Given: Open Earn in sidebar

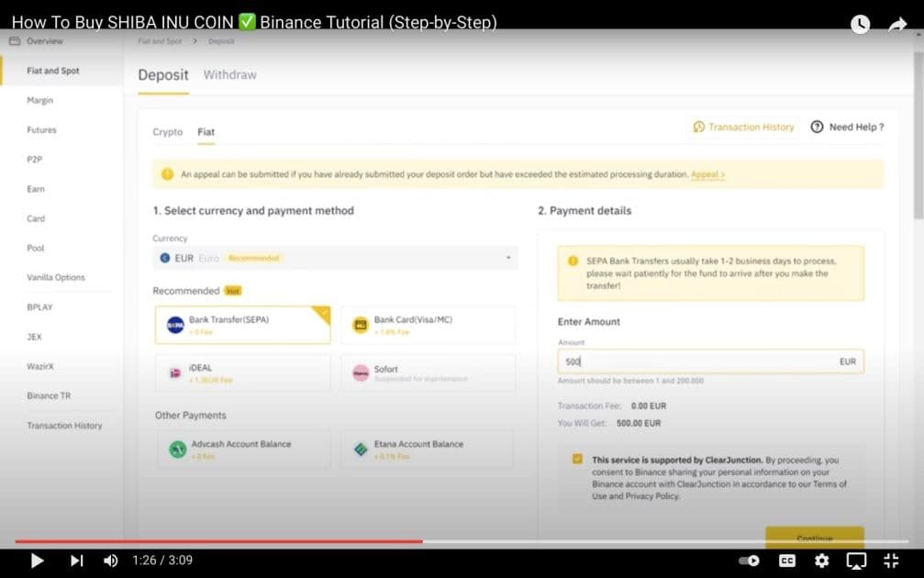Looking at the screenshot, I should 36,189.
